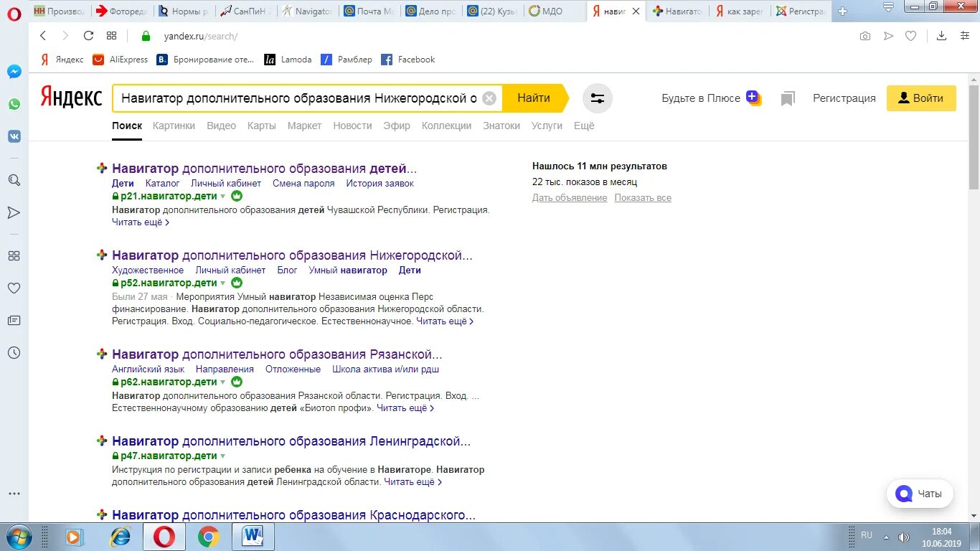Viewport: 980px width, 551px height.
Task: Open the Opera menu logo
Action: pos(14,12)
